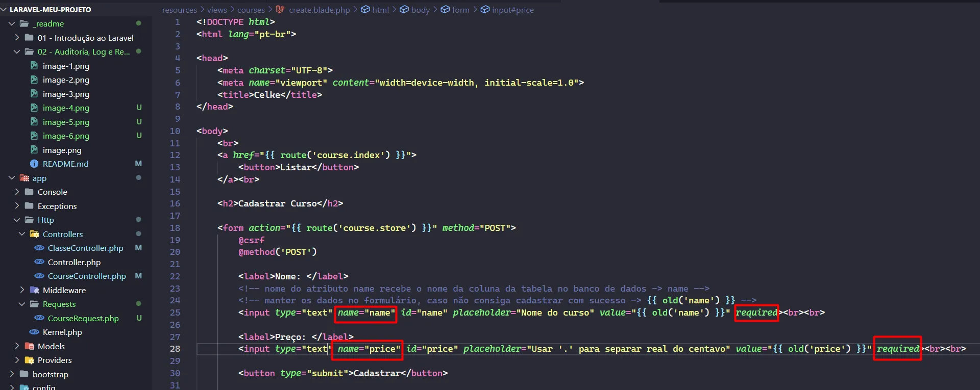This screenshot has width=980, height=390.
Task: Select the form breadcrumb item
Action: pyautogui.click(x=460, y=10)
